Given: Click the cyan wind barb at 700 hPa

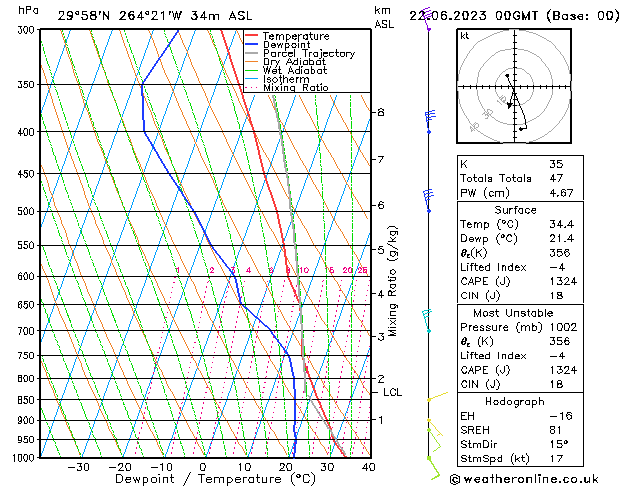Looking at the screenshot, I should pos(426,321).
